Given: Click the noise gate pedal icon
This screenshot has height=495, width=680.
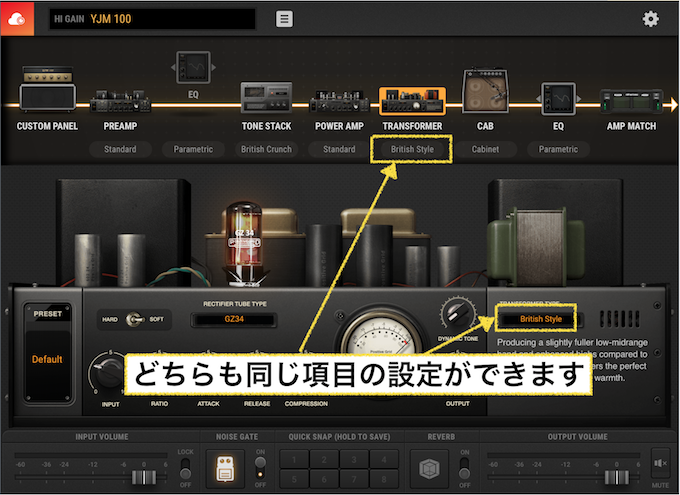Looking at the screenshot, I should pyautogui.click(x=225, y=469).
